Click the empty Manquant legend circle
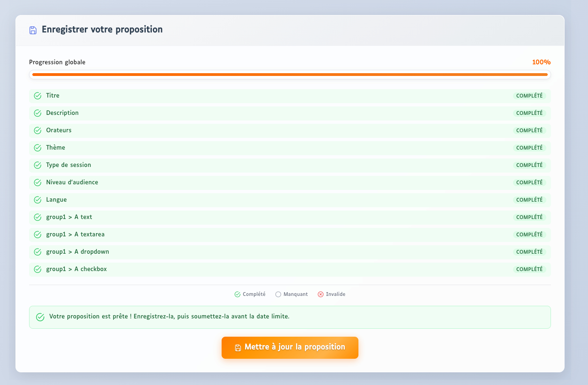 pos(278,294)
